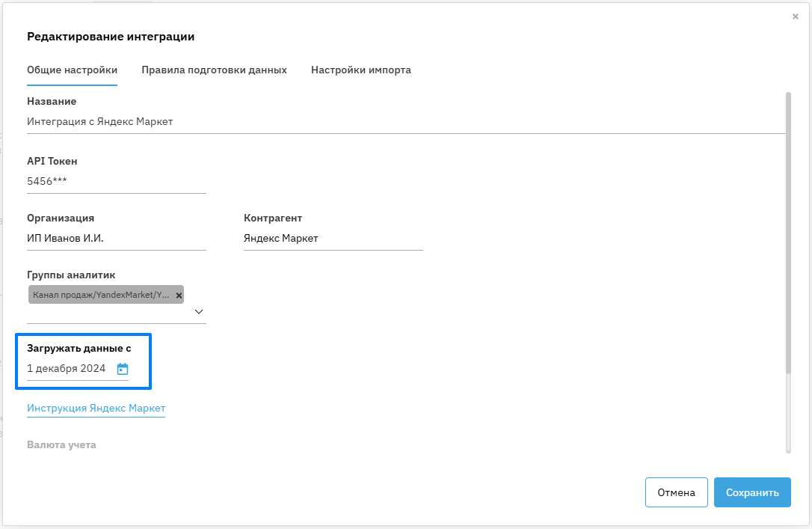Open the Контрагент field showing Яндекс Маркет
The height and width of the screenshot is (529, 812).
click(333, 239)
